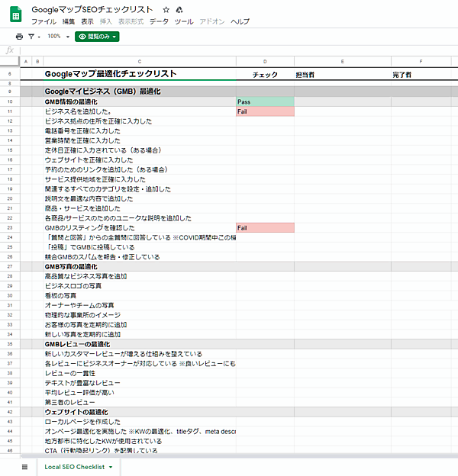This screenshot has width=458, height=476.
Task: Open the ツール menu
Action: (x=184, y=22)
